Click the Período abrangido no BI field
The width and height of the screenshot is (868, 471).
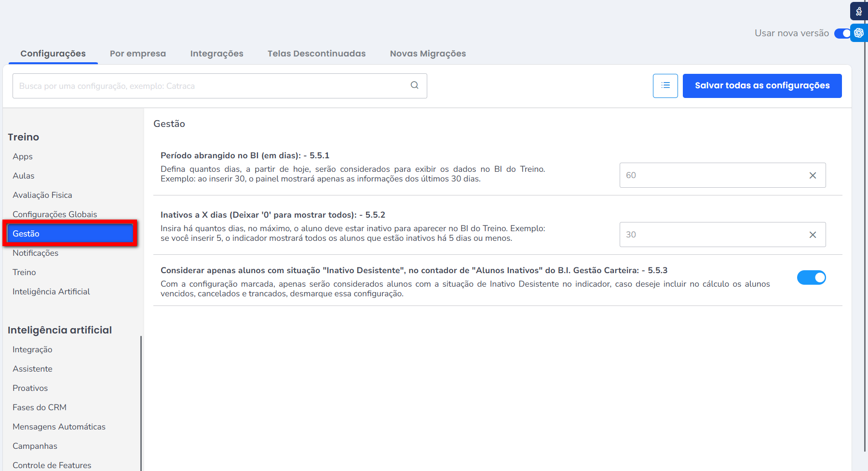pyautogui.click(x=714, y=176)
